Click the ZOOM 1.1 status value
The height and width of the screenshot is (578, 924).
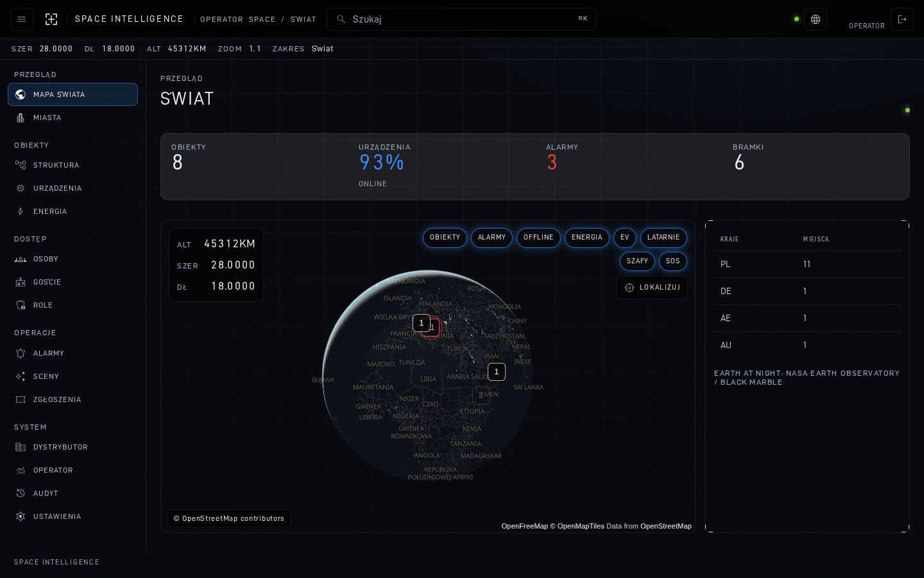pyautogui.click(x=239, y=49)
